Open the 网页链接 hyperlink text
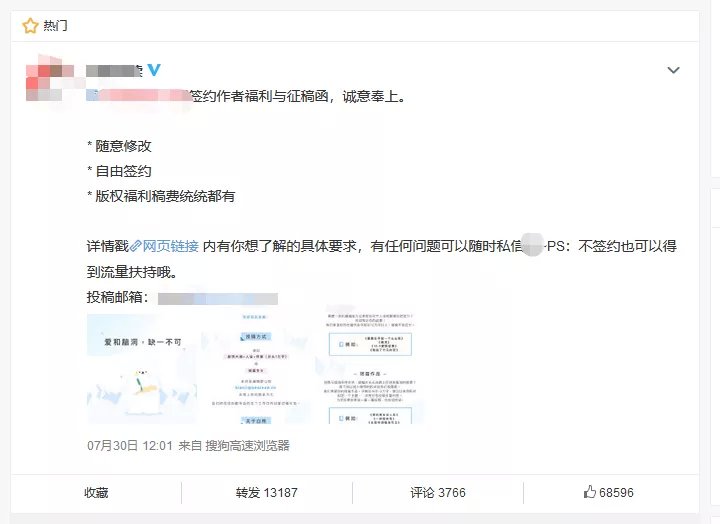The image size is (720, 524). (x=170, y=246)
